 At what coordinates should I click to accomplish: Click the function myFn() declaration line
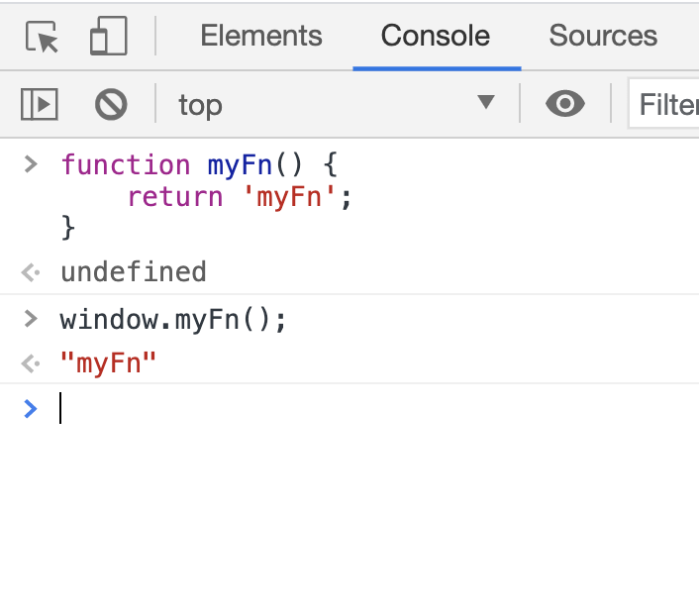[x=199, y=164]
